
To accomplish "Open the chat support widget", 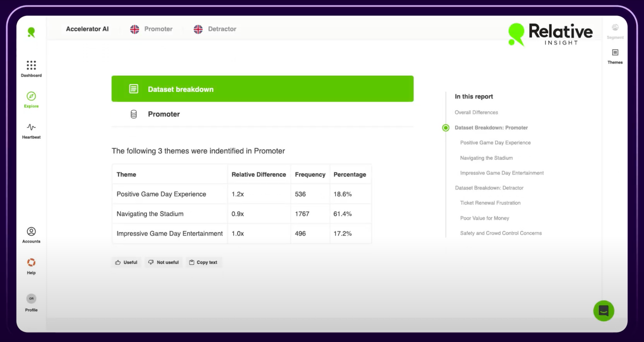I will pos(603,311).
